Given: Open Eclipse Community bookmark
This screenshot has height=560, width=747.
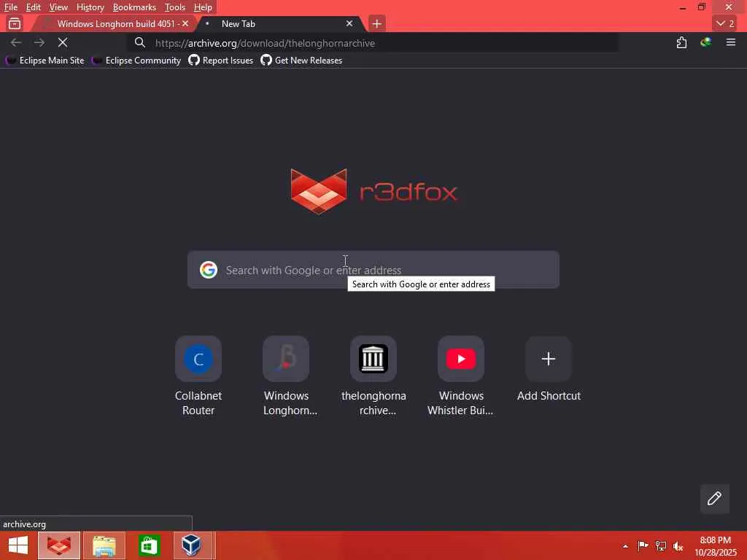Looking at the screenshot, I should (x=136, y=61).
